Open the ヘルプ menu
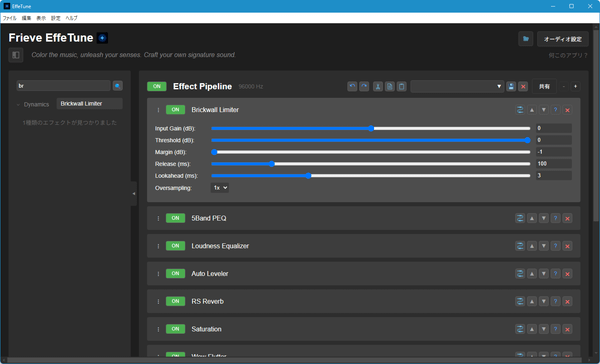Viewport: 600px width, 364px height. pyautogui.click(x=72, y=18)
